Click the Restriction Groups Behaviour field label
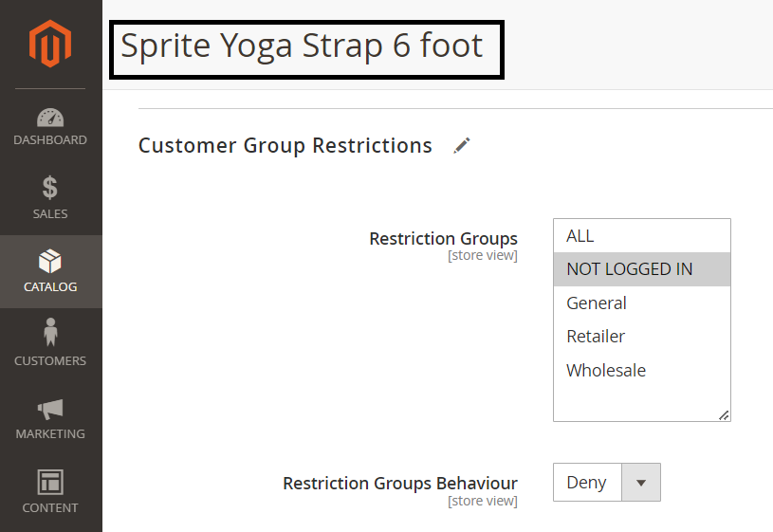This screenshot has width=773, height=532. click(399, 484)
